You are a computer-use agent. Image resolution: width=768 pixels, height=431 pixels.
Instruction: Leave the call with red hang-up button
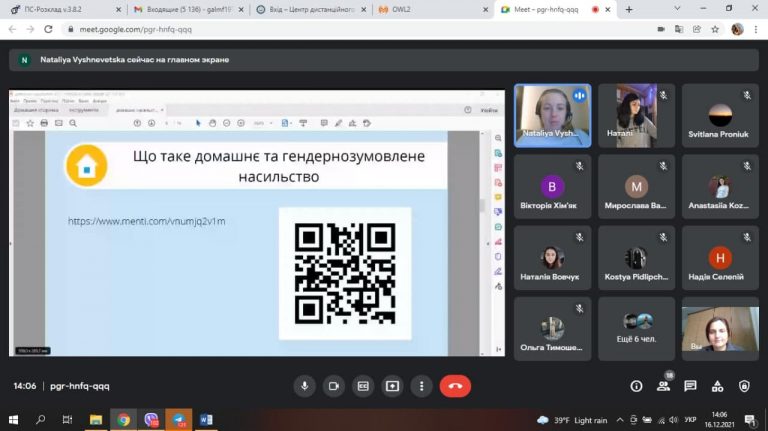click(x=455, y=386)
